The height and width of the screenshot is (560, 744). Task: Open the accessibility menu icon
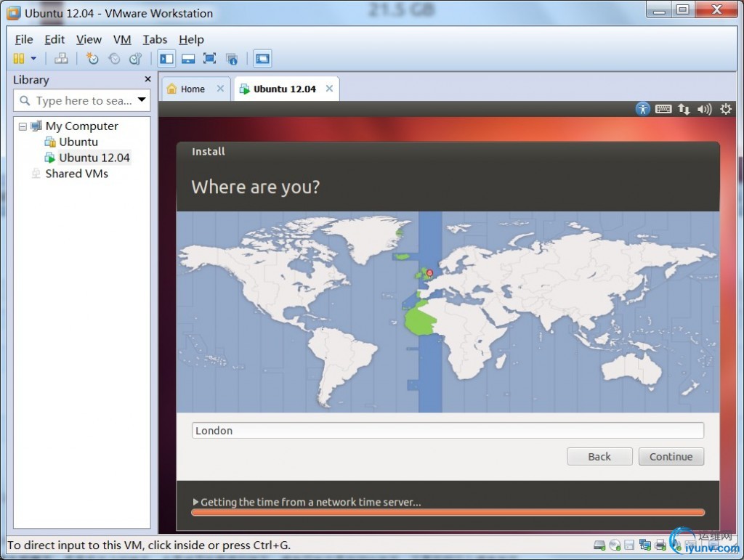click(x=642, y=109)
